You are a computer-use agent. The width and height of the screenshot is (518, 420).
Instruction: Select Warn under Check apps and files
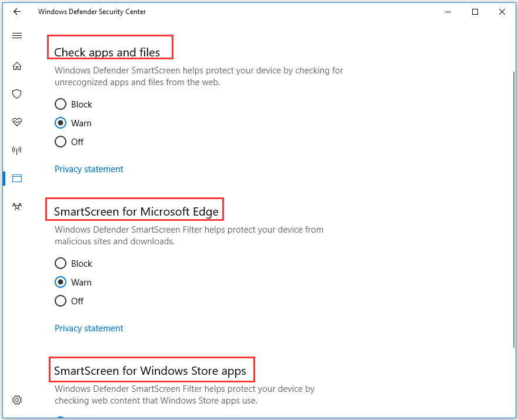click(x=61, y=123)
